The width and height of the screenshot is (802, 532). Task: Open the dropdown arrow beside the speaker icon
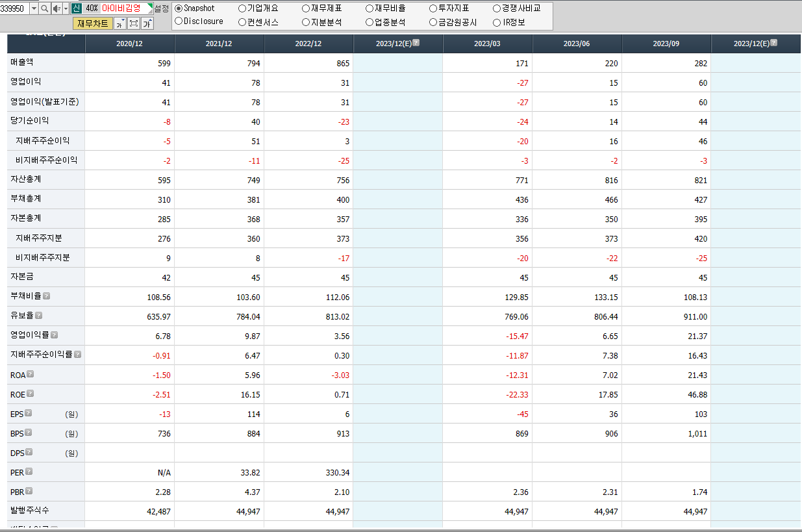click(x=66, y=8)
